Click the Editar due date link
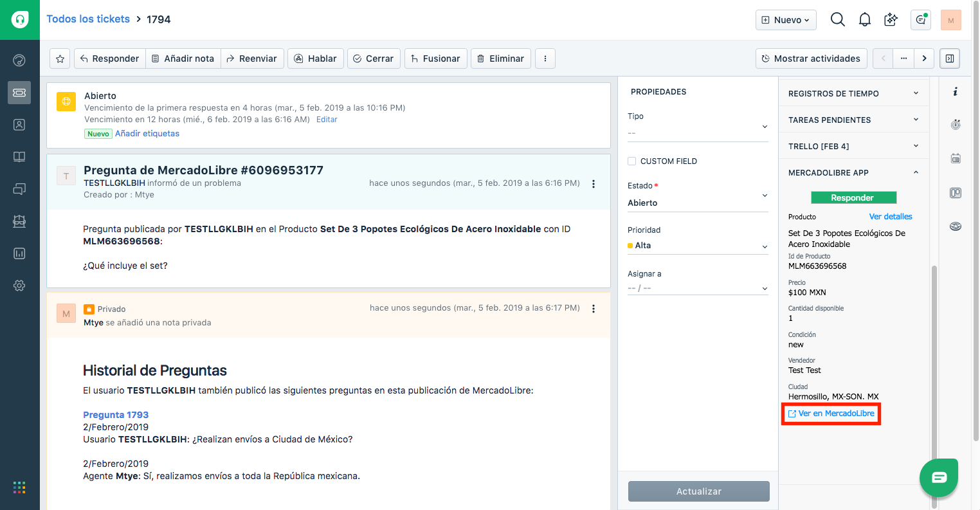This screenshot has width=980, height=510. coord(327,120)
